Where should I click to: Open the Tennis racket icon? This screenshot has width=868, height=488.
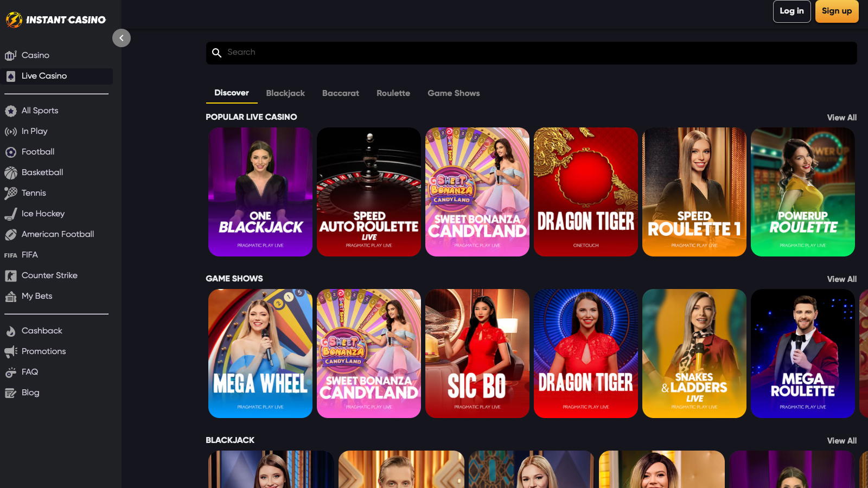[x=11, y=193]
